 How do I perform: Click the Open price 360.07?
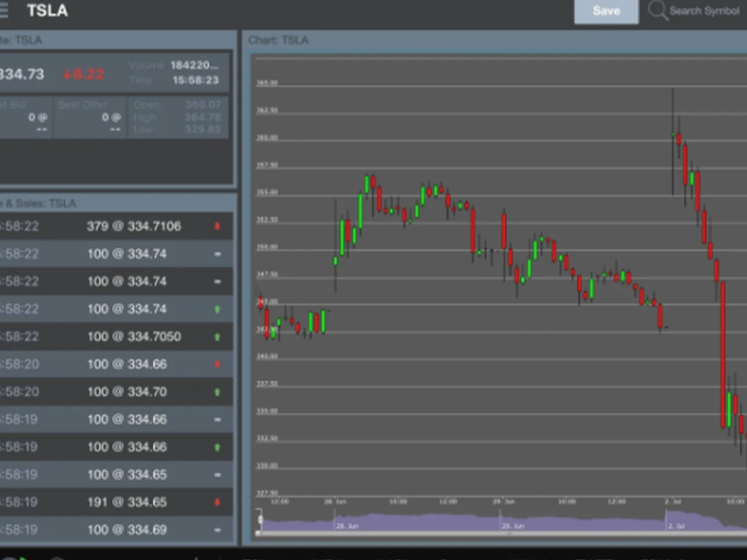(203, 105)
